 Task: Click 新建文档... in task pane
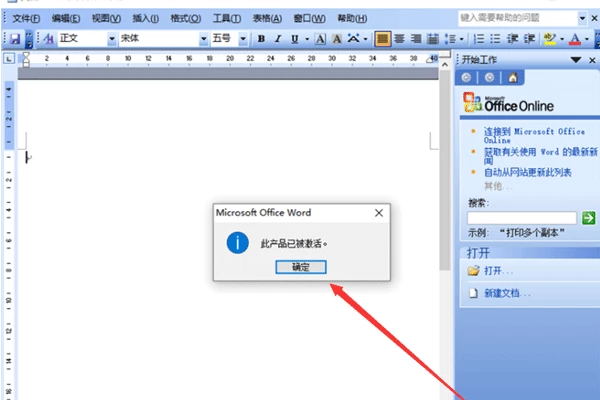point(507,293)
